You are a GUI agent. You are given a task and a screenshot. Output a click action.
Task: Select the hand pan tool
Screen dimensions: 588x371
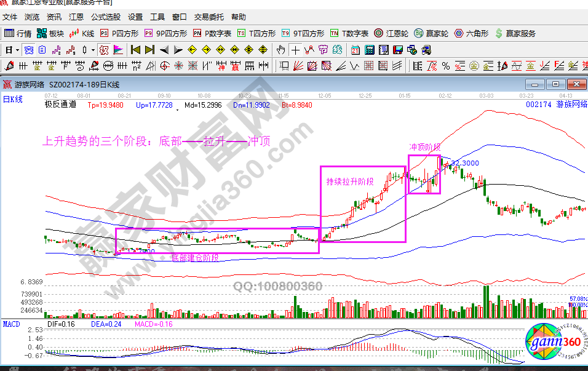click(x=281, y=50)
